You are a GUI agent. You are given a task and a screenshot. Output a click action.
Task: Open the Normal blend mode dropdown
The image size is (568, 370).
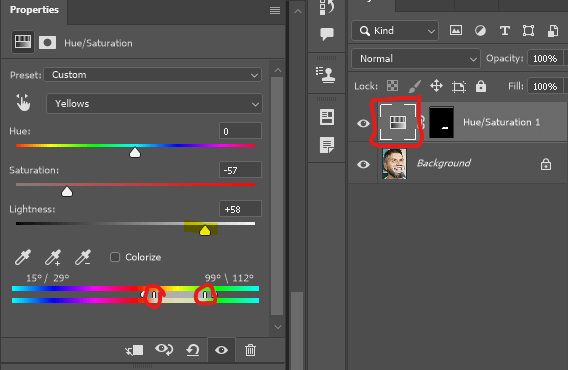coord(416,58)
